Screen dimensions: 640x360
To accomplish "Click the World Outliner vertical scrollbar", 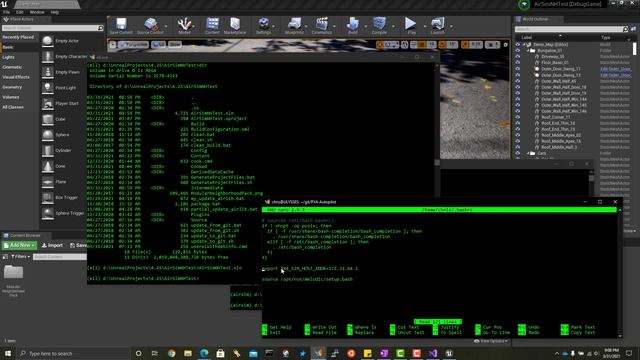I will tap(634, 49).
